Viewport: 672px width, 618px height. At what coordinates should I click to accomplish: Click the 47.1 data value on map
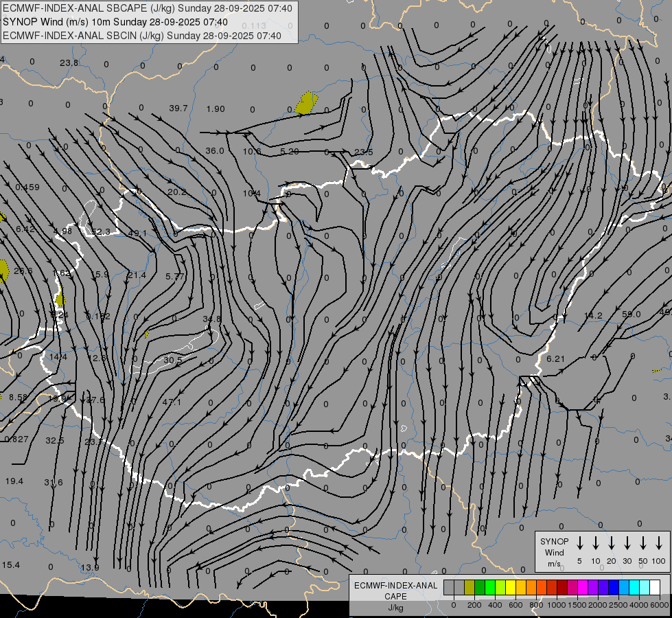point(172,402)
